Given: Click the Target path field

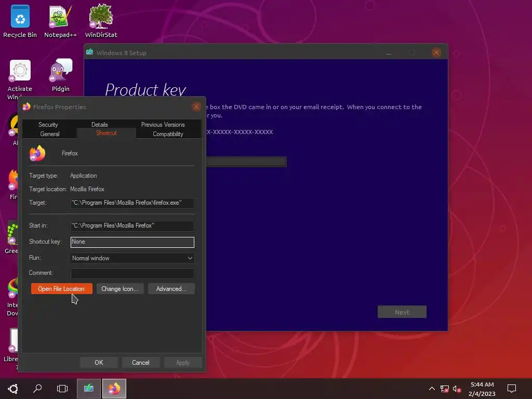Looking at the screenshot, I should pos(132,203).
